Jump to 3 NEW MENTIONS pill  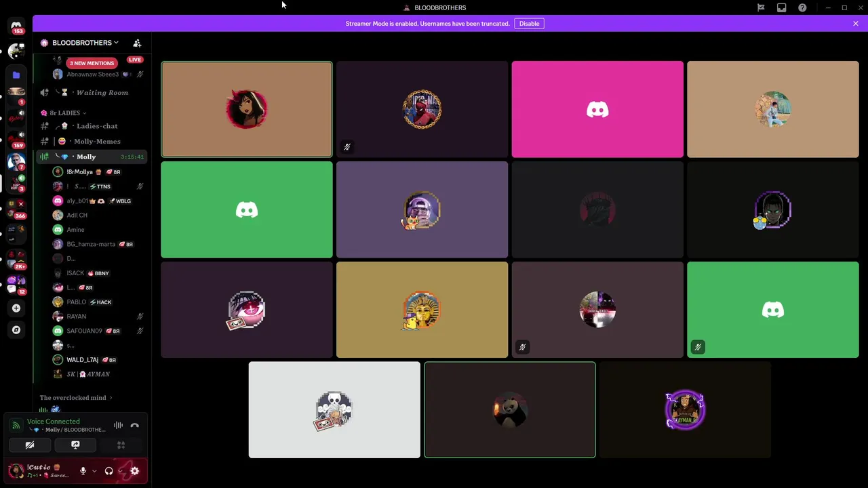coord(92,63)
